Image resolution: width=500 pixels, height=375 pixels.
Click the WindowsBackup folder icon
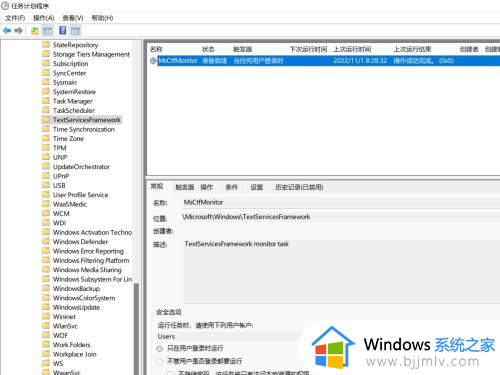[x=46, y=288]
